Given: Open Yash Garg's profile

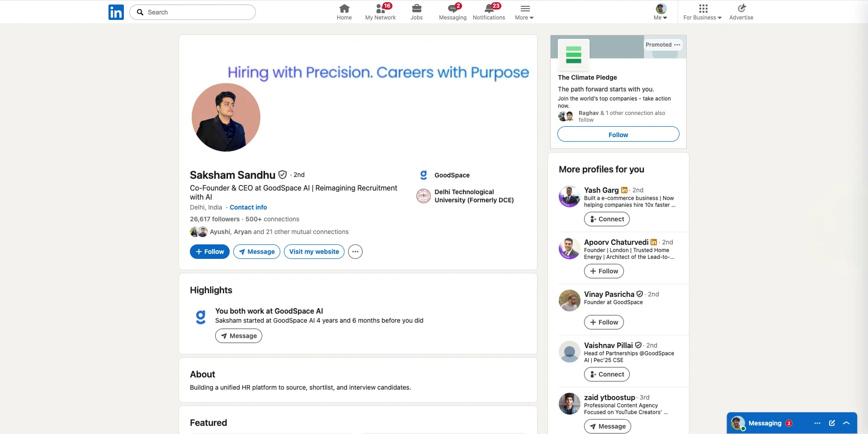Looking at the screenshot, I should [x=601, y=190].
